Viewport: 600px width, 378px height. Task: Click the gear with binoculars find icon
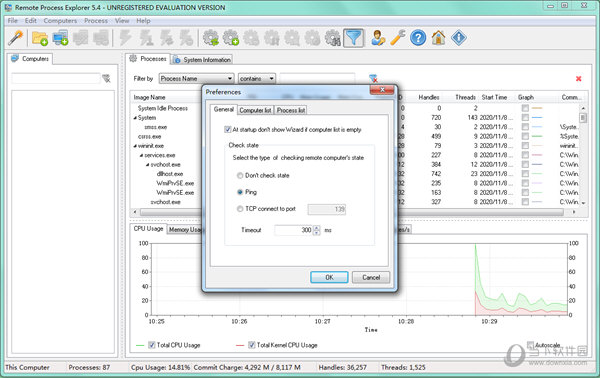(x=333, y=38)
